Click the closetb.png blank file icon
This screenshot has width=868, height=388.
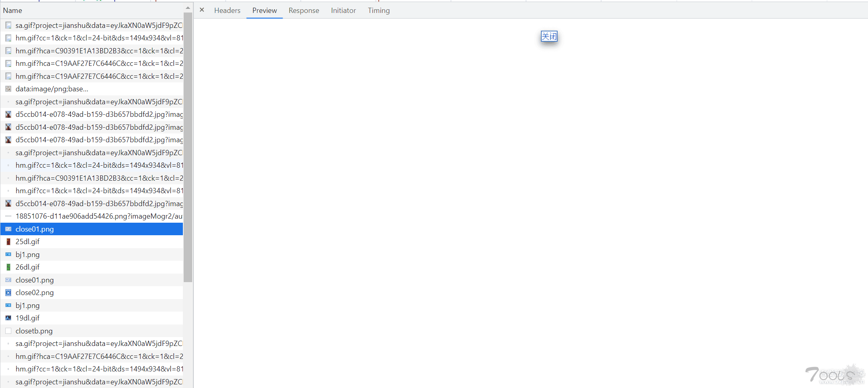8,331
